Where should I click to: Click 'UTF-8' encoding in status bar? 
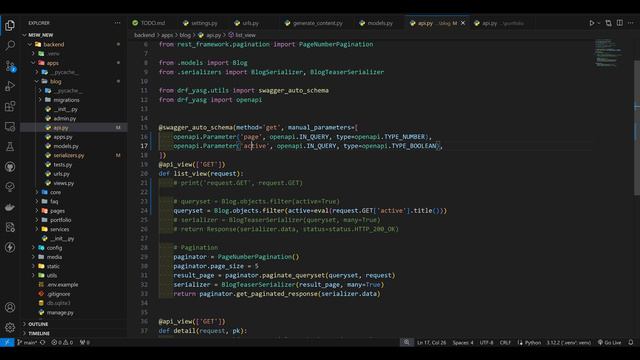(x=486, y=342)
